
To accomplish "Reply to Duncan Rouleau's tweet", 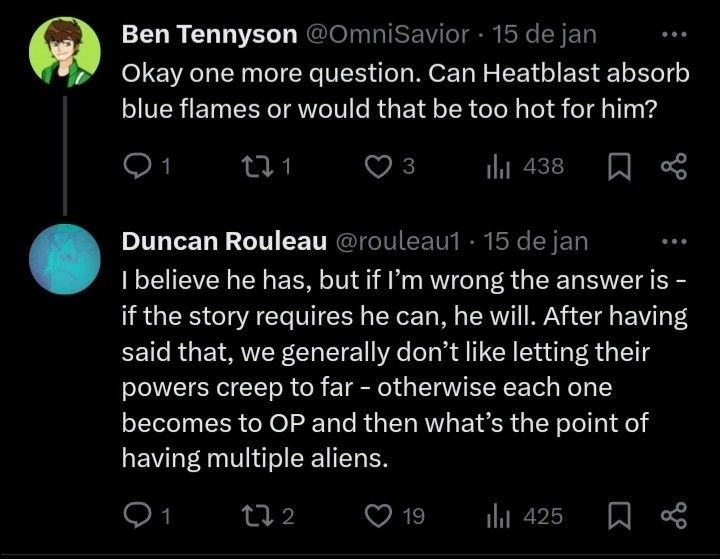I will (x=135, y=516).
